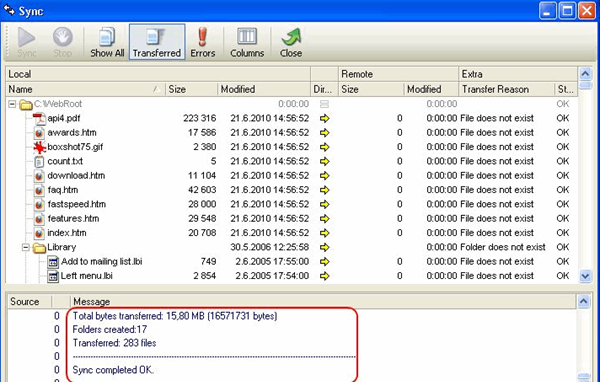Viewport: 600px width, 382px height.
Task: Select the download.htm file name
Action: coord(76,176)
